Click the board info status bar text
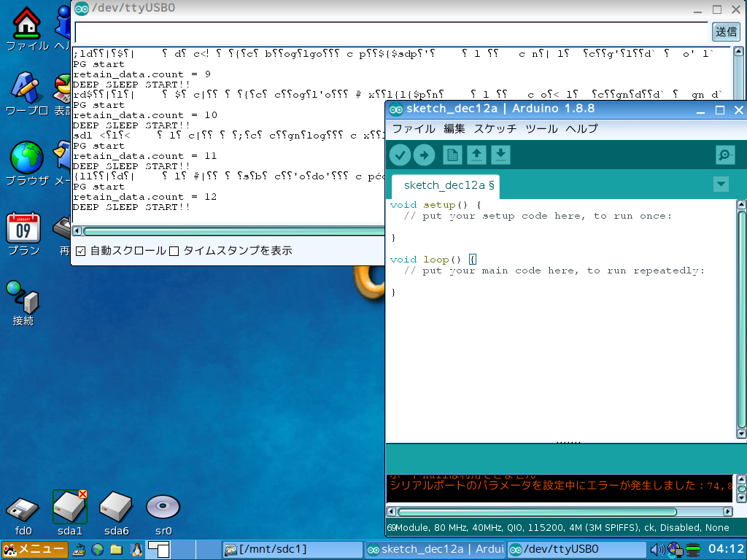 pos(558,528)
